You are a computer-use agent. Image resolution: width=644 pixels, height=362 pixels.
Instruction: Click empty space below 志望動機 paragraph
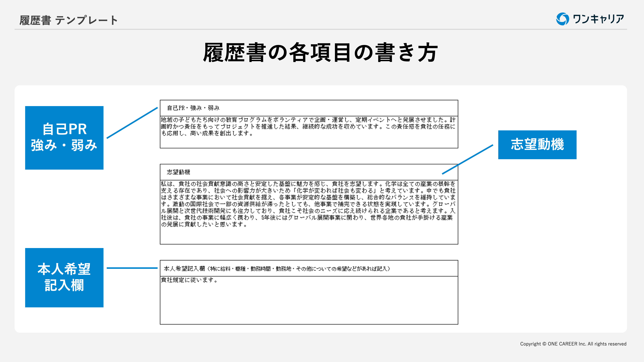coord(309,236)
